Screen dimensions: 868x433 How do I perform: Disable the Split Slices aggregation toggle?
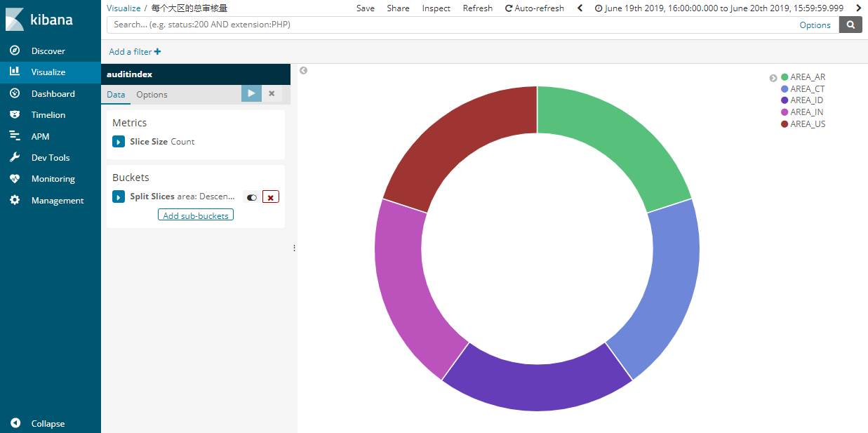click(251, 197)
